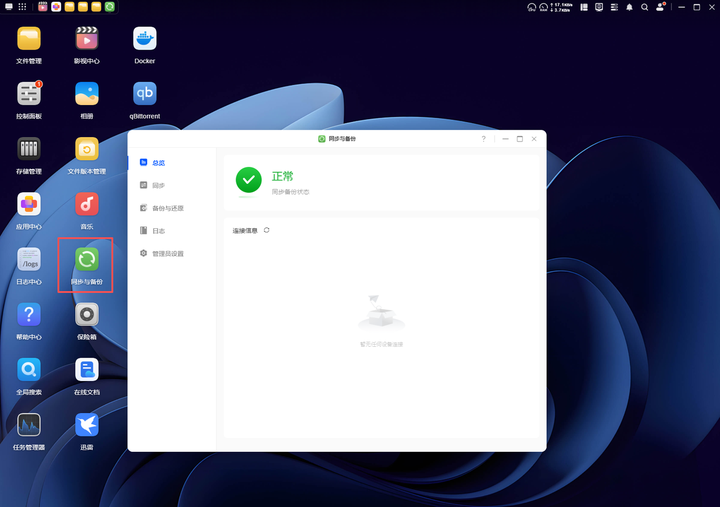Screen dimensions: 720x507
Task: Open the 文件管理 desktop app
Action: point(29,39)
